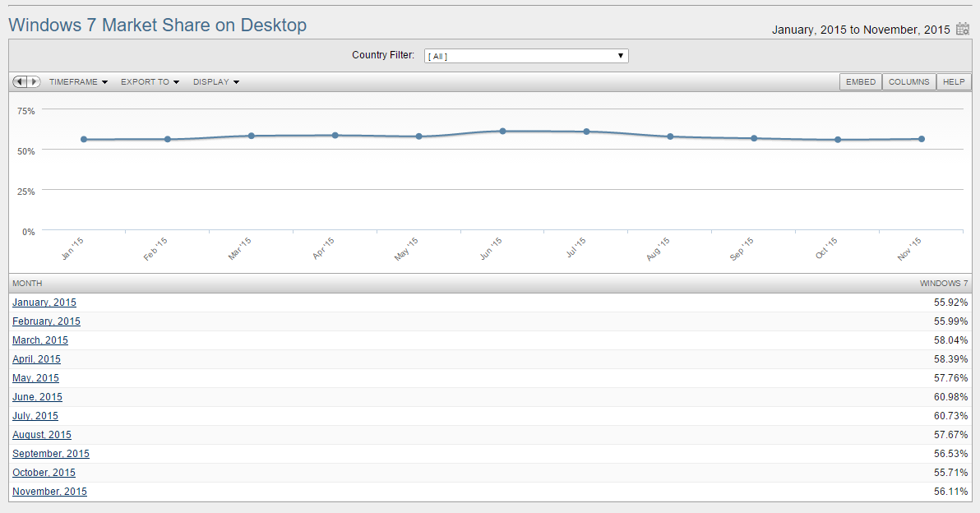This screenshot has width=980, height=513.
Task: Open the November, 2015 link
Action: 49,492
